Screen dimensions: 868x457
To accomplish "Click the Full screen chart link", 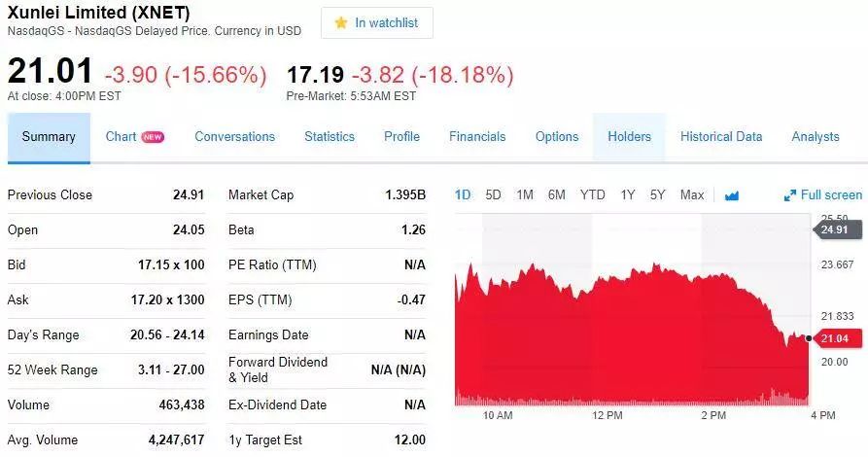I will tap(831, 195).
